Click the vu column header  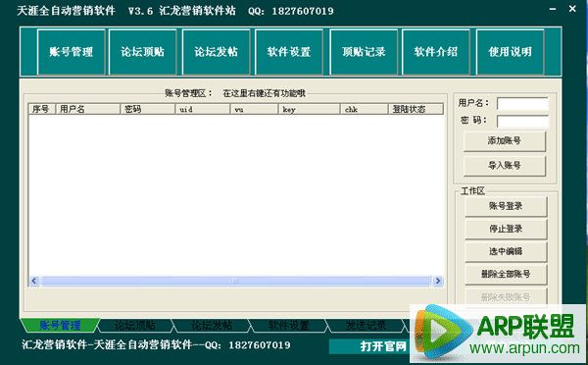coord(254,109)
